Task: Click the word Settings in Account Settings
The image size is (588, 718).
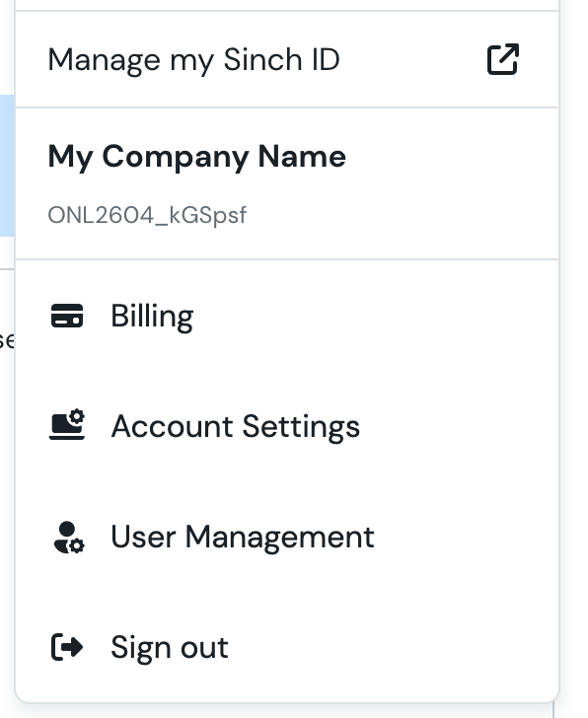Action: 301,427
